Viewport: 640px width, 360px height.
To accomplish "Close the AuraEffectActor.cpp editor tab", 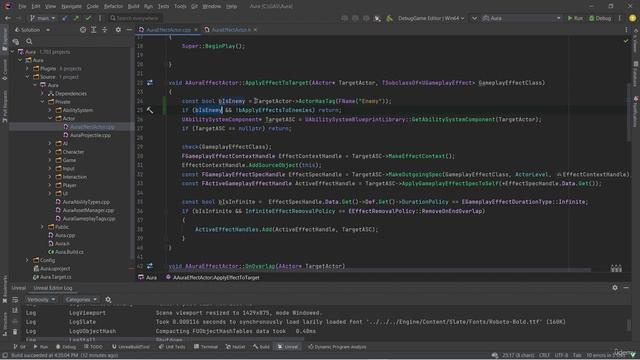I will pyautogui.click(x=196, y=30).
